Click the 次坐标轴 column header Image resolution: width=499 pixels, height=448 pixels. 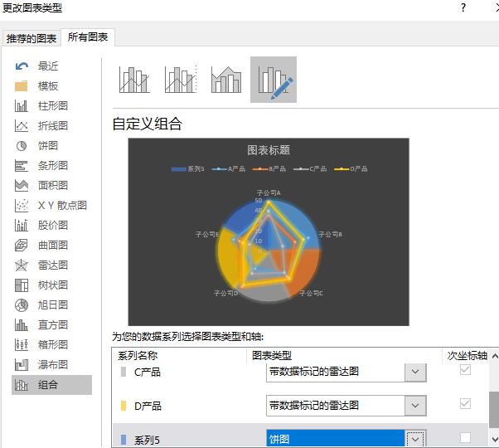point(467,355)
